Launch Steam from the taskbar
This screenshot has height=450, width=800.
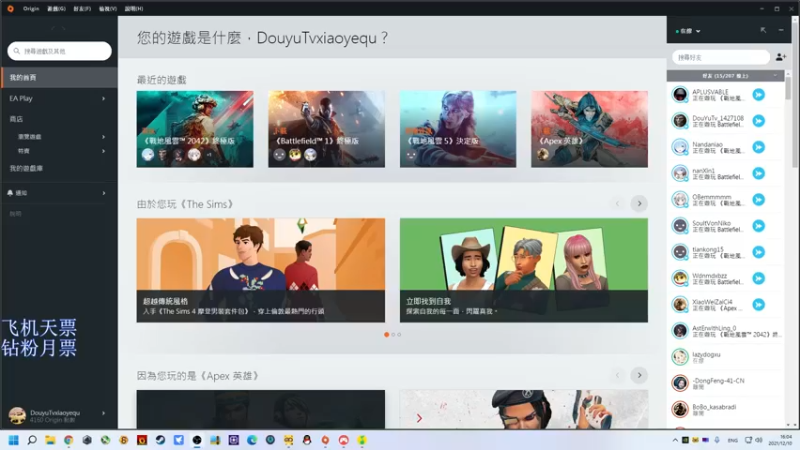pos(160,440)
